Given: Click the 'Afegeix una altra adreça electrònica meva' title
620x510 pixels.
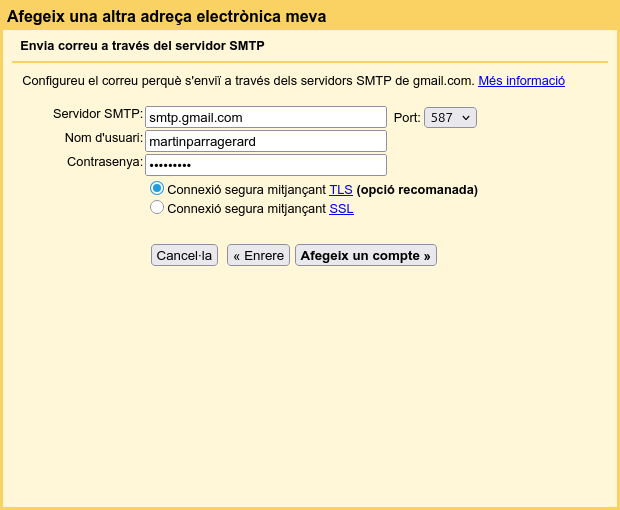Looking at the screenshot, I should tap(166, 17).
